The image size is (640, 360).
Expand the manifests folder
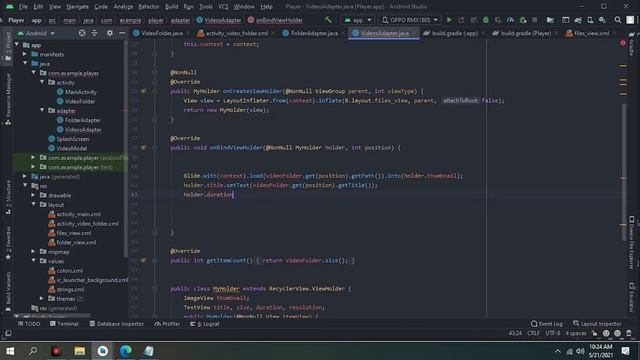tap(25, 54)
